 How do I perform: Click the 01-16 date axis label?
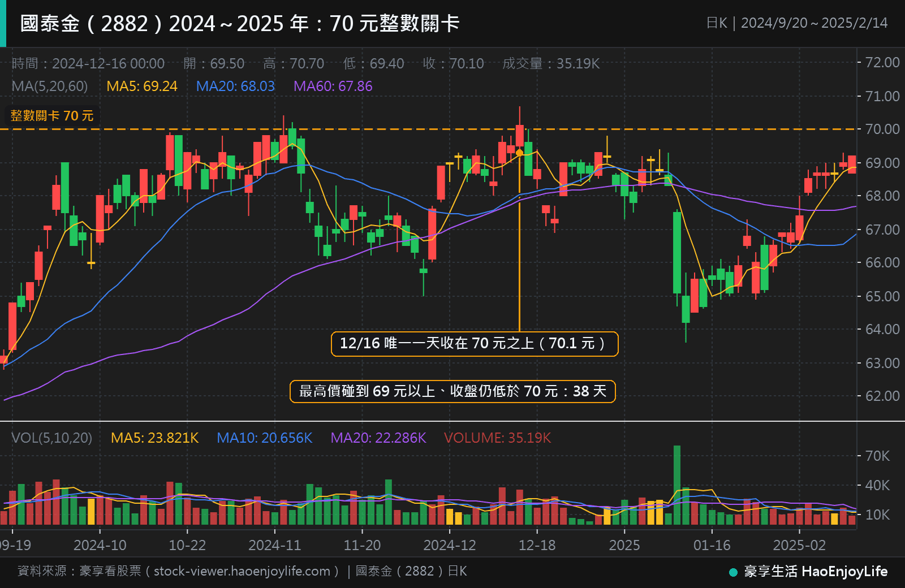pos(712,546)
